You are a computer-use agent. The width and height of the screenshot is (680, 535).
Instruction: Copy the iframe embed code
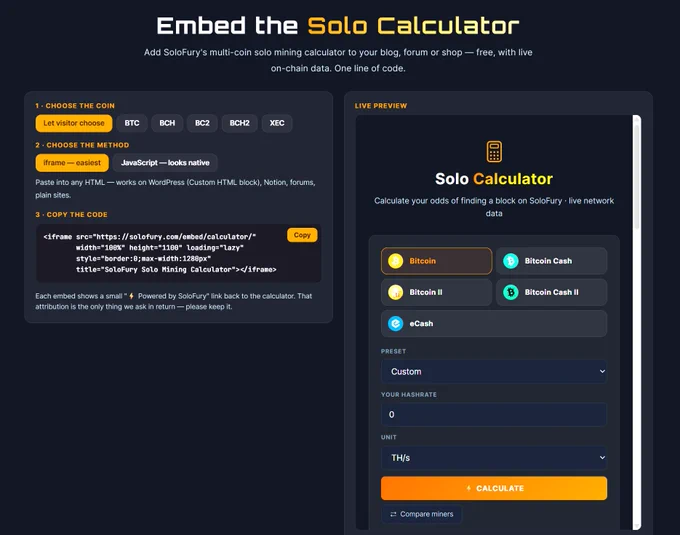pyautogui.click(x=302, y=235)
